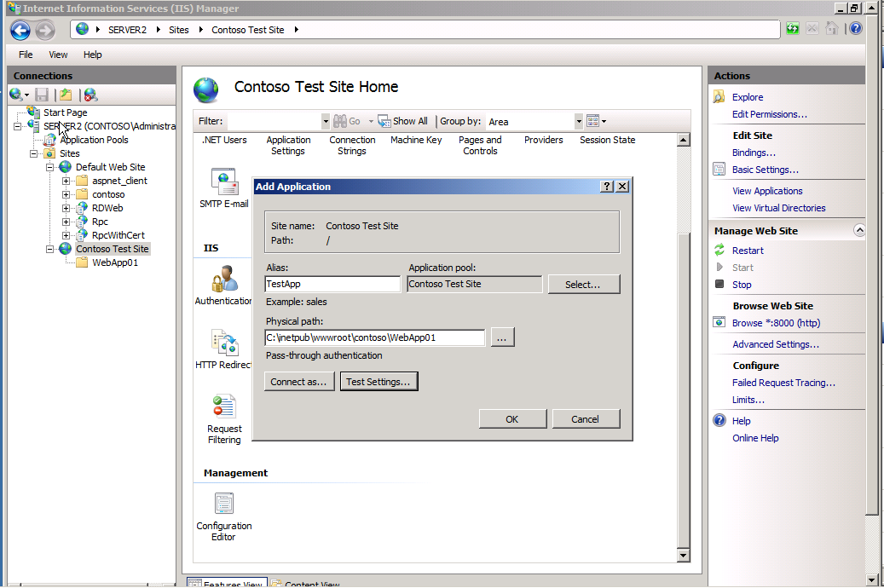Open the File menu
The image size is (884, 588).
point(26,55)
